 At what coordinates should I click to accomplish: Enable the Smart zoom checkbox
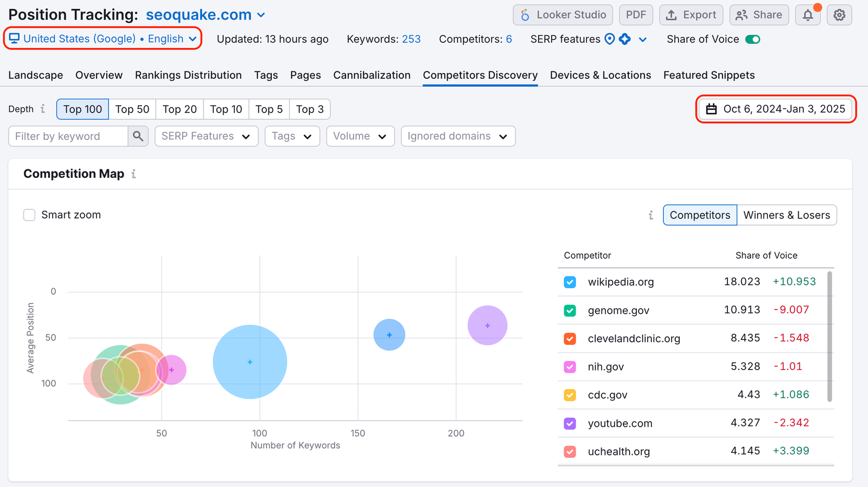click(29, 215)
